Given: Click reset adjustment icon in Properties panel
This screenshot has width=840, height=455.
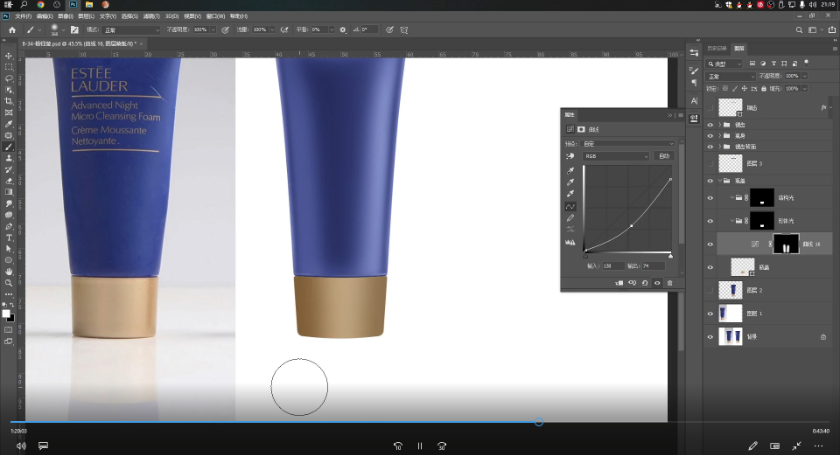Looking at the screenshot, I should [x=644, y=283].
